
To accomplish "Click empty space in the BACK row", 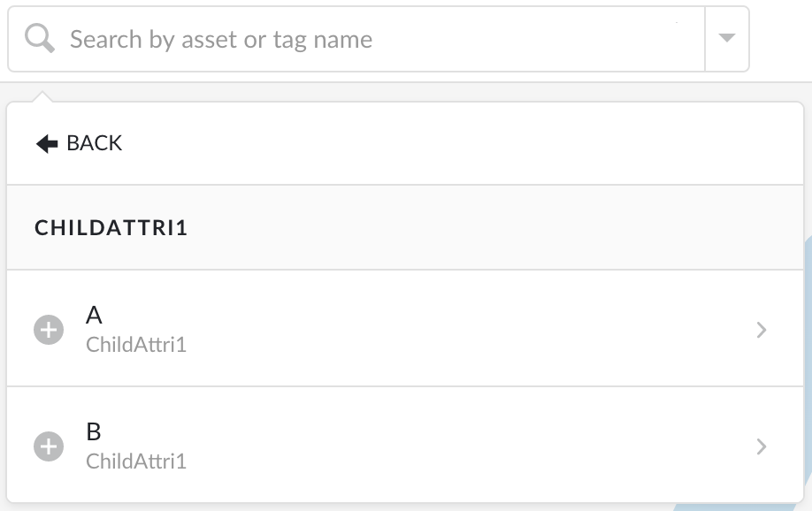I will 456,143.
